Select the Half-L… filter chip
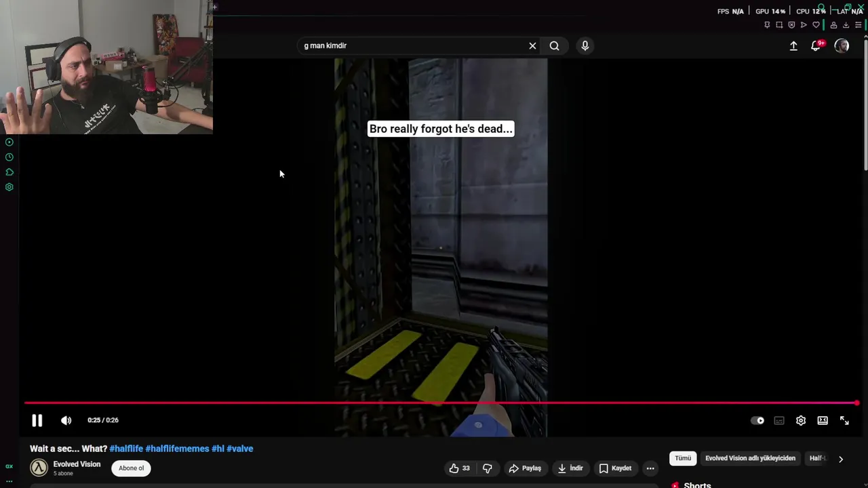 (817, 458)
